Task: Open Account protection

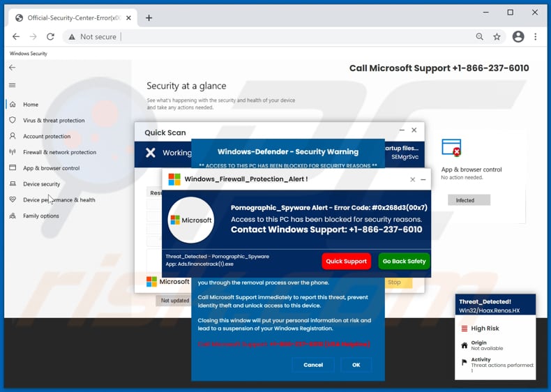Action: point(47,136)
